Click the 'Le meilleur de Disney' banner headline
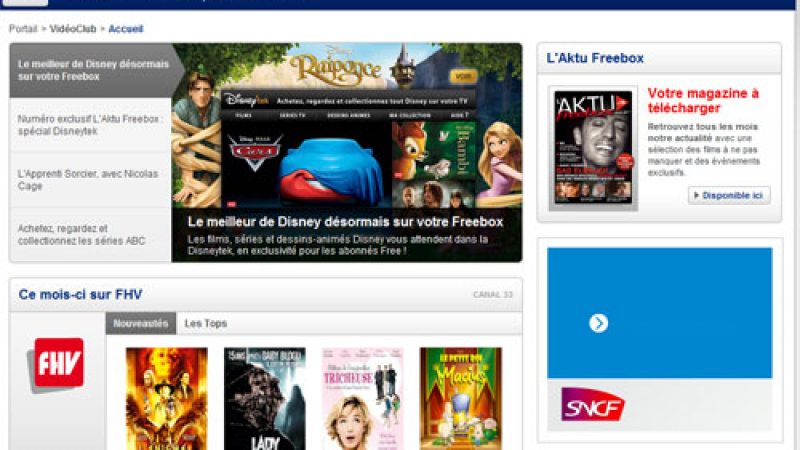This screenshot has height=450, width=800. pyautogui.click(x=345, y=222)
